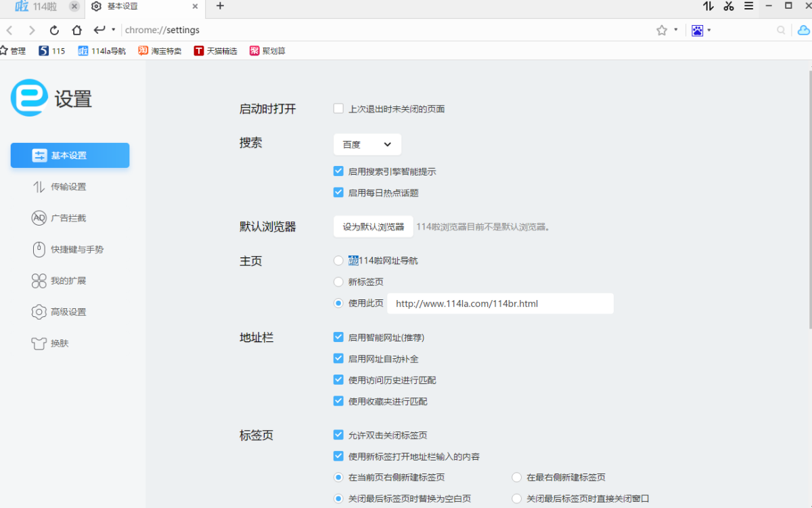Click the 淘宝特卖 bookmark icon

[142, 49]
